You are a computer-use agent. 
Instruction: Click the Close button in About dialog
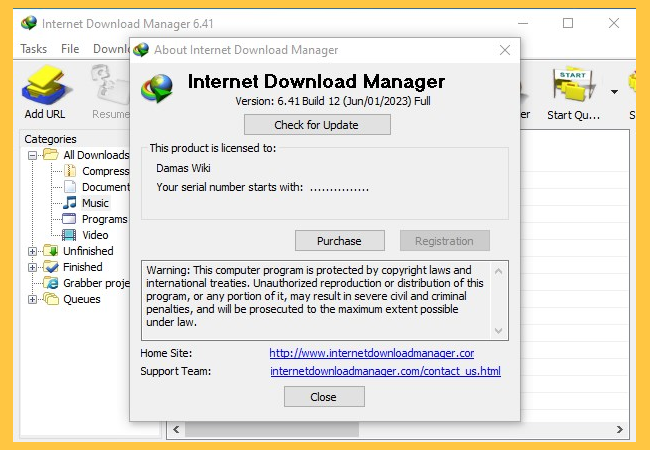coord(324,397)
